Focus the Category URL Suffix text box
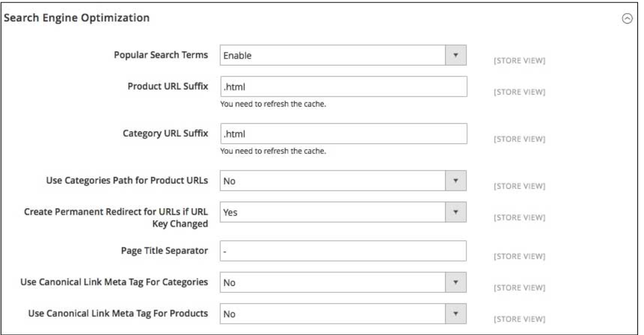 click(x=343, y=134)
